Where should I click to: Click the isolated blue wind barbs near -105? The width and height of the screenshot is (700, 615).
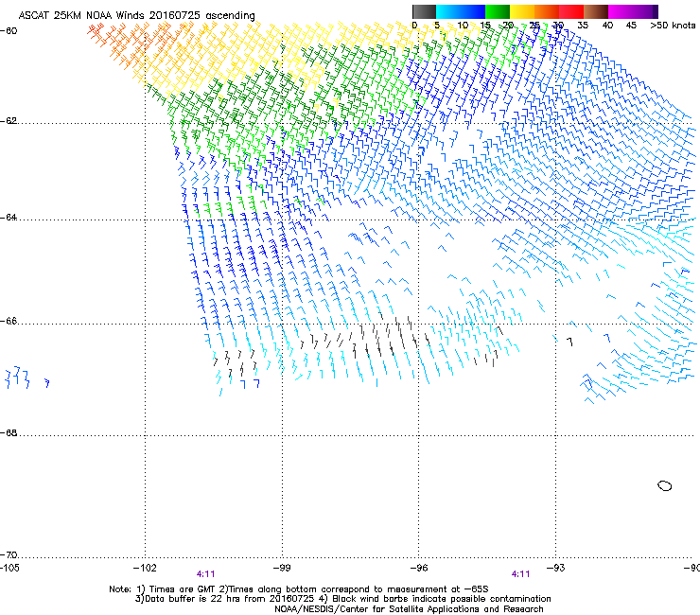pyautogui.click(x=26, y=378)
